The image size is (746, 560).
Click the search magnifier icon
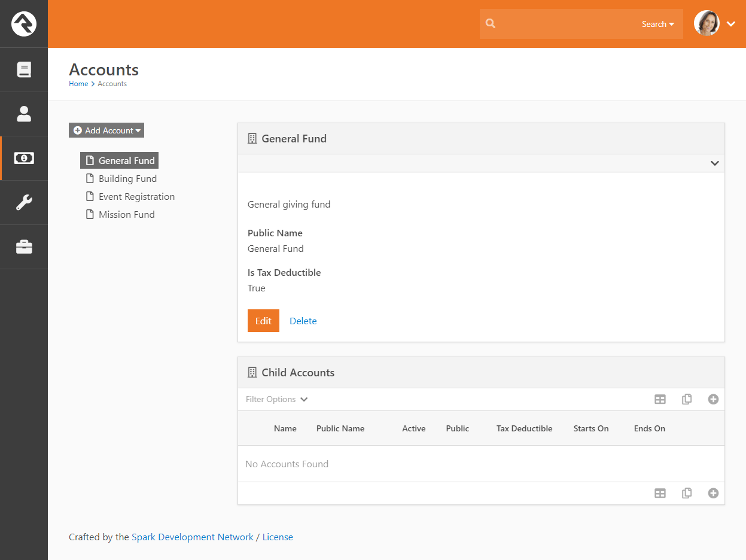[x=491, y=24]
